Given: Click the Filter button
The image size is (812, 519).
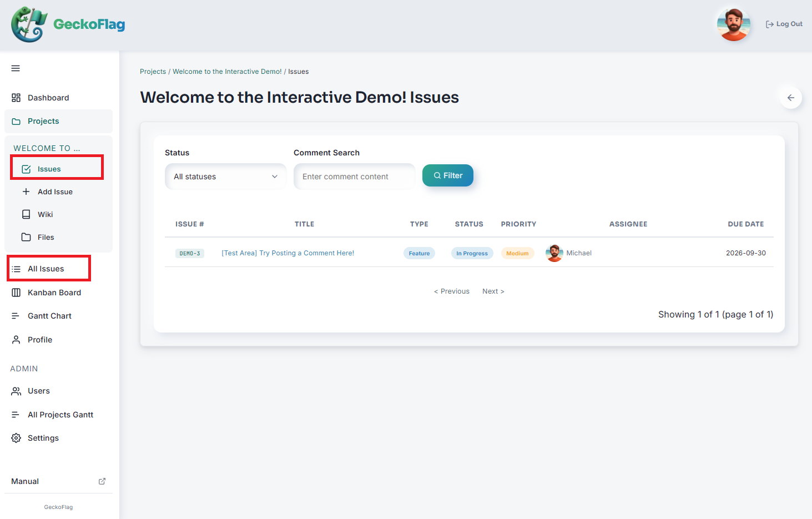Looking at the screenshot, I should 448,175.
